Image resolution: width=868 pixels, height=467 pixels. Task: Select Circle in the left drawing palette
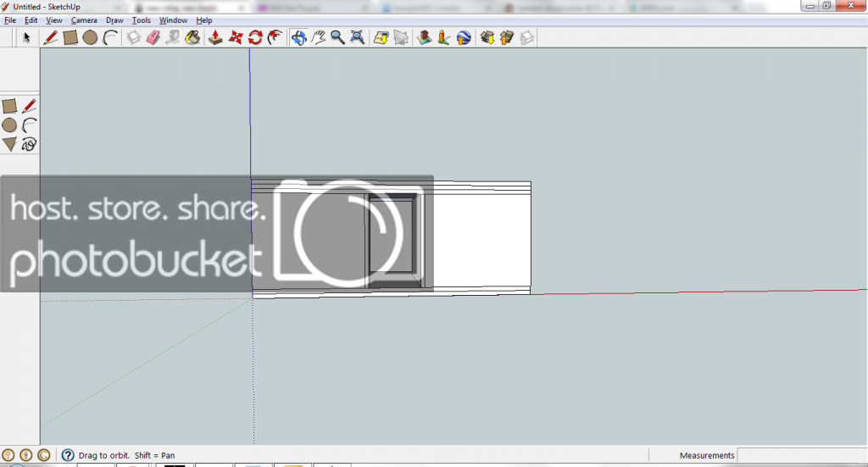(9, 125)
